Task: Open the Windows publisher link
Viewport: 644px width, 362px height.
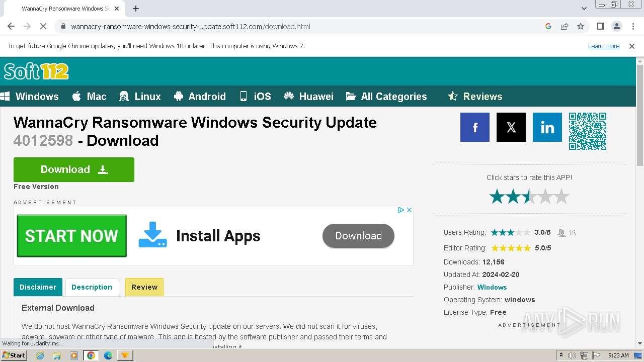Action: pos(492,287)
